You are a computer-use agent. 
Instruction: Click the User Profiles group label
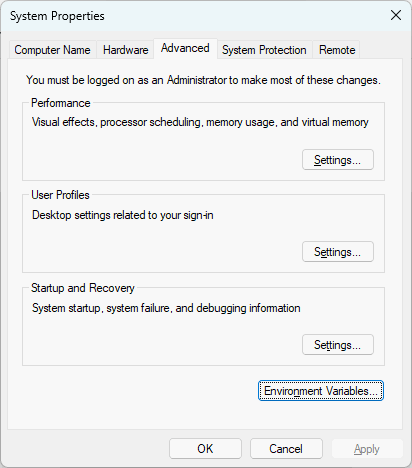(60, 195)
